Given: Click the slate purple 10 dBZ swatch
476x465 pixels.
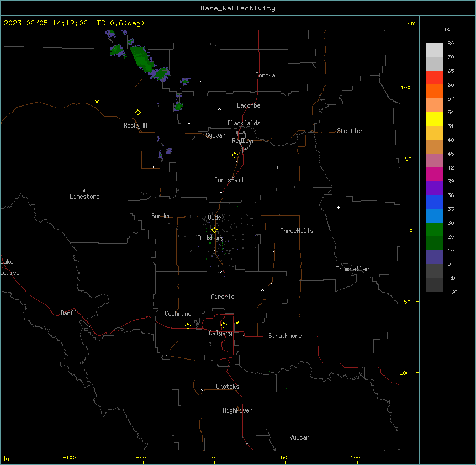Looking at the screenshot, I should tap(434, 257).
